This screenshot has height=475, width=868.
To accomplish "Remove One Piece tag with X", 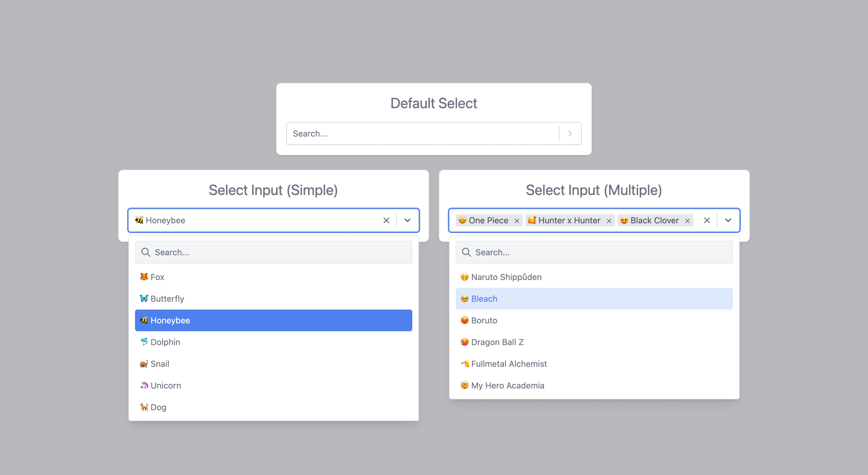I will pyautogui.click(x=514, y=220).
